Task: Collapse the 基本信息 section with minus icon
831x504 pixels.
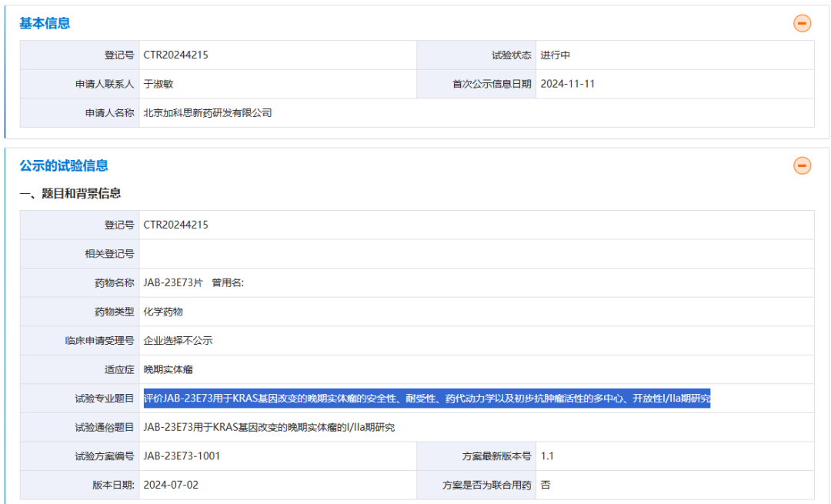Action: (802, 23)
